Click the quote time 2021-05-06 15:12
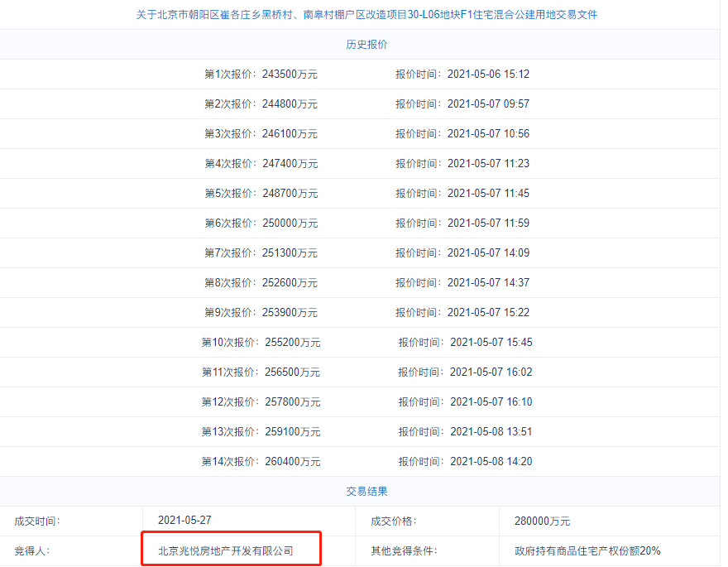This screenshot has width=728, height=567. click(488, 74)
